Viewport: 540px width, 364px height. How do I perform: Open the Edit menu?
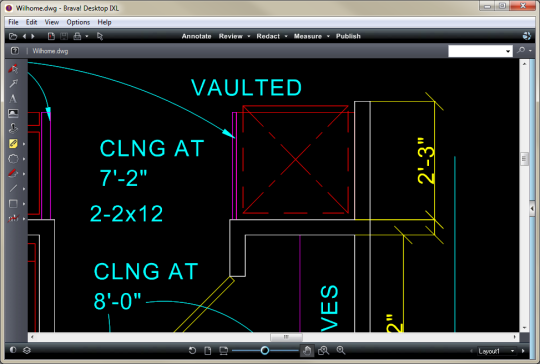(31, 22)
